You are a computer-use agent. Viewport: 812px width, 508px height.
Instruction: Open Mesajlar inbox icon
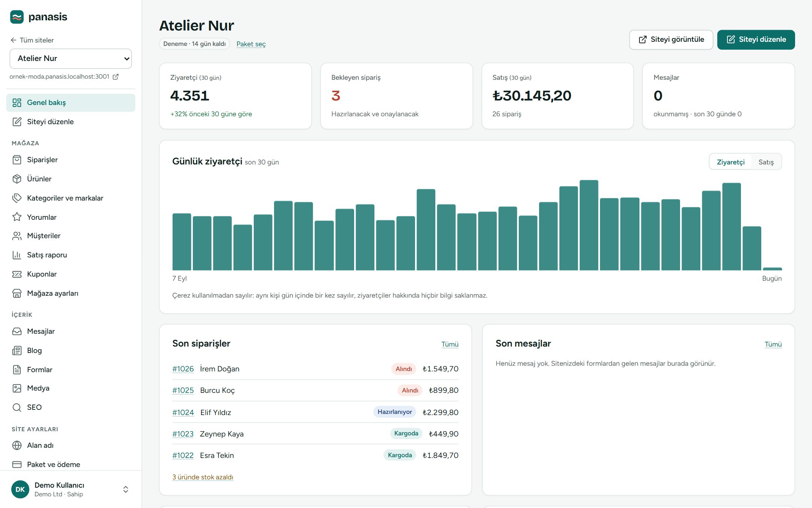17,331
